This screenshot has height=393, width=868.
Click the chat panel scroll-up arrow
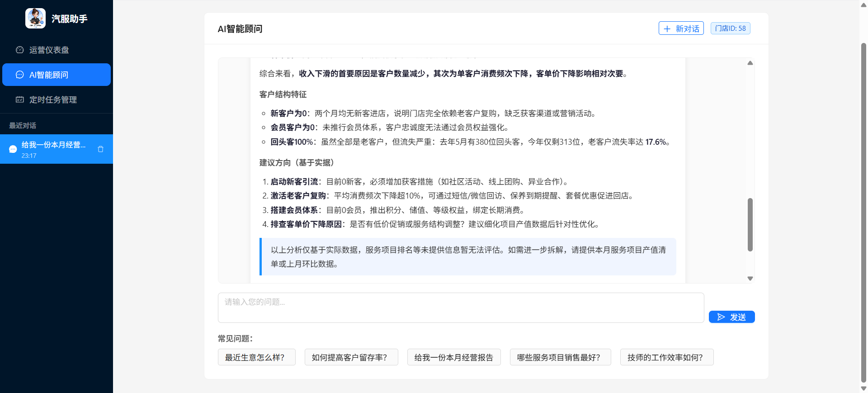coord(750,63)
